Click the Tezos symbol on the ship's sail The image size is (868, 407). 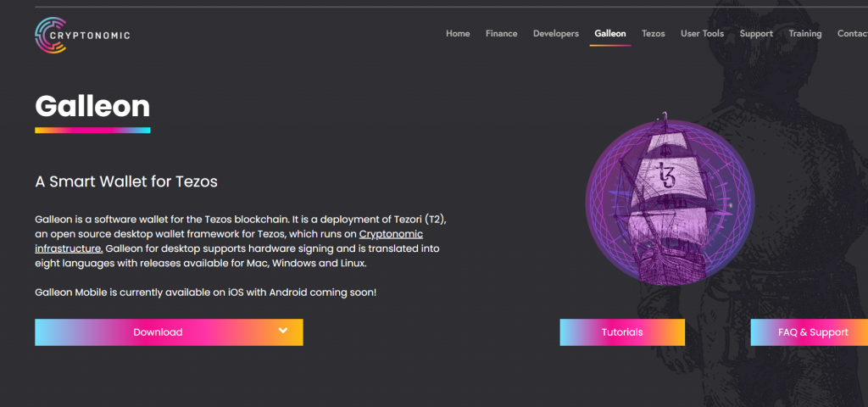pos(665,175)
